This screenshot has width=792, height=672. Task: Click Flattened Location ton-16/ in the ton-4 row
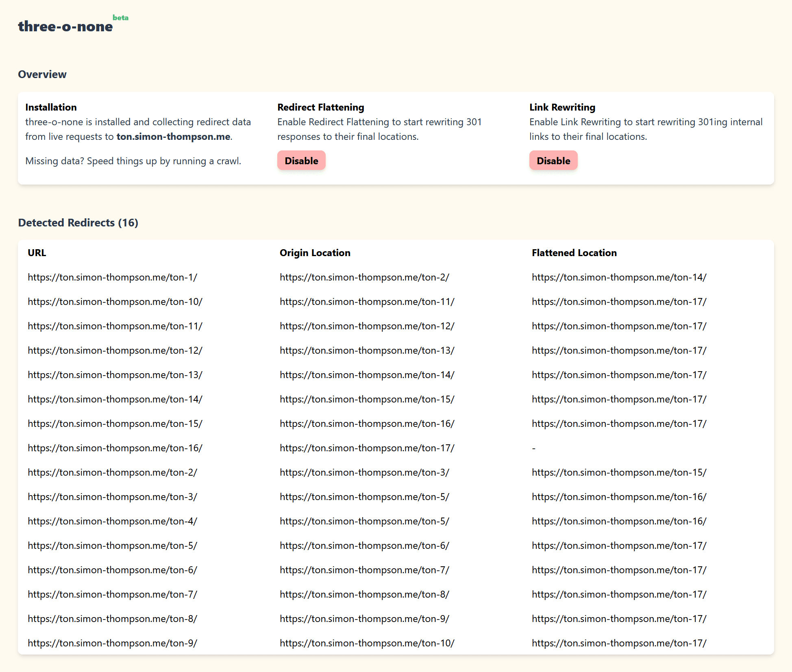click(x=619, y=521)
